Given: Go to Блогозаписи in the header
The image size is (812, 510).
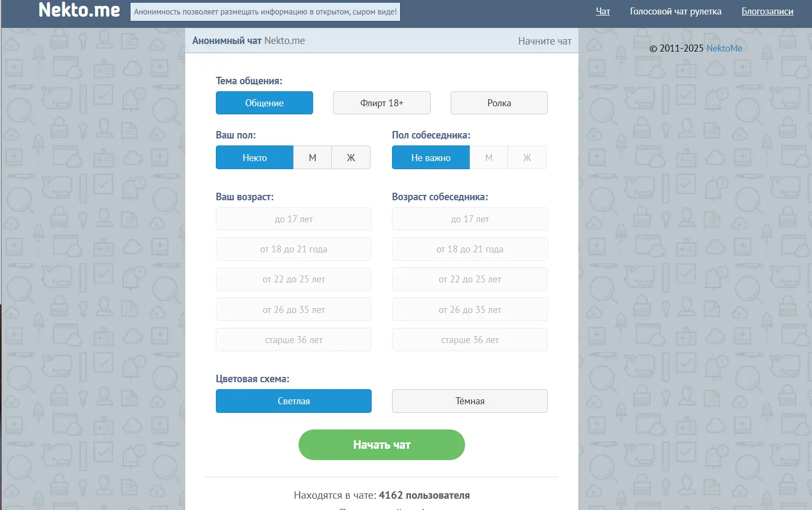Looking at the screenshot, I should tap(767, 11).
